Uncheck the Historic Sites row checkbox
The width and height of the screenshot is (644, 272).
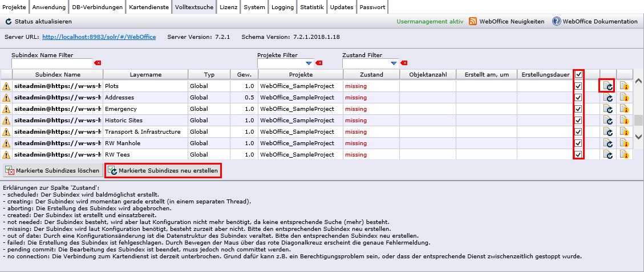click(x=579, y=121)
